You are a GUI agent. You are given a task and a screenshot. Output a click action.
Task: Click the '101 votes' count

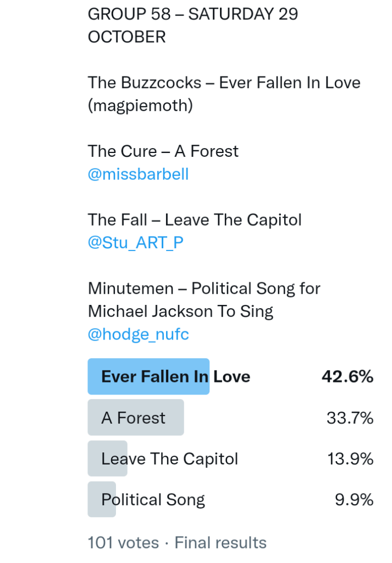123,543
